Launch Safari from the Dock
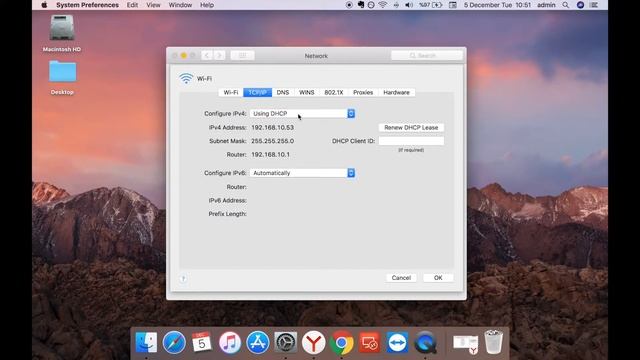The height and width of the screenshot is (360, 640). pyautogui.click(x=174, y=342)
